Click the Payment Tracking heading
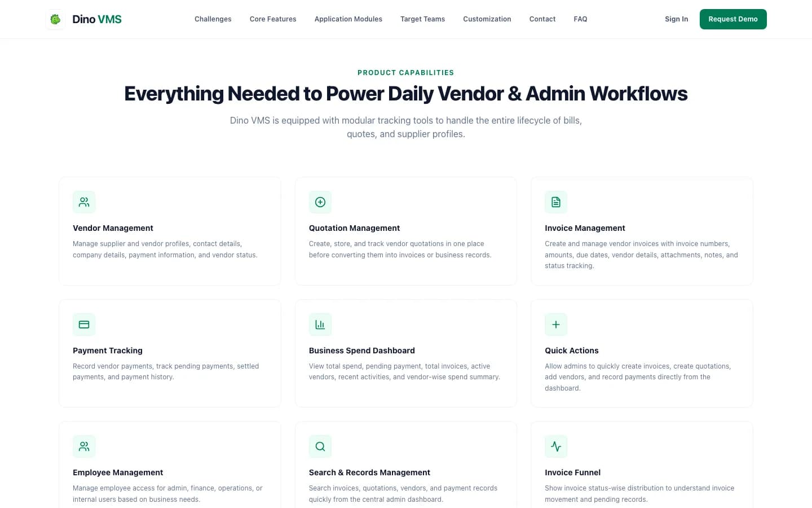 coord(108,351)
